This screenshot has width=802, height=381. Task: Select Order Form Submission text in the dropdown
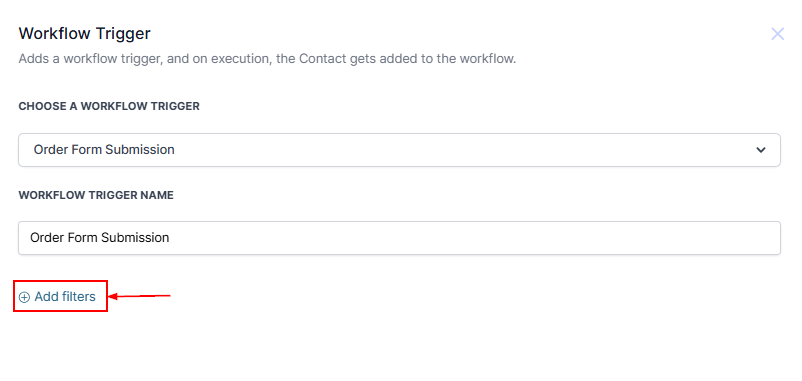[x=104, y=150]
